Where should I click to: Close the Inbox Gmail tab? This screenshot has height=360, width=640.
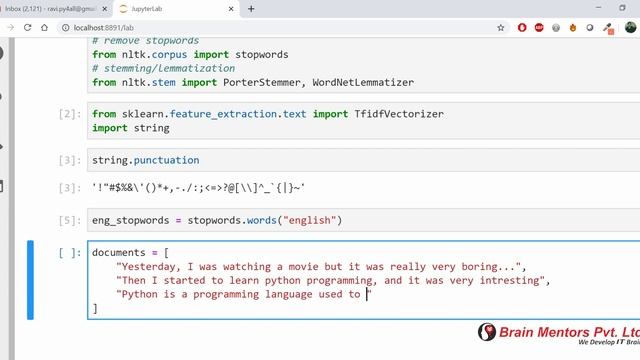pos(104,9)
